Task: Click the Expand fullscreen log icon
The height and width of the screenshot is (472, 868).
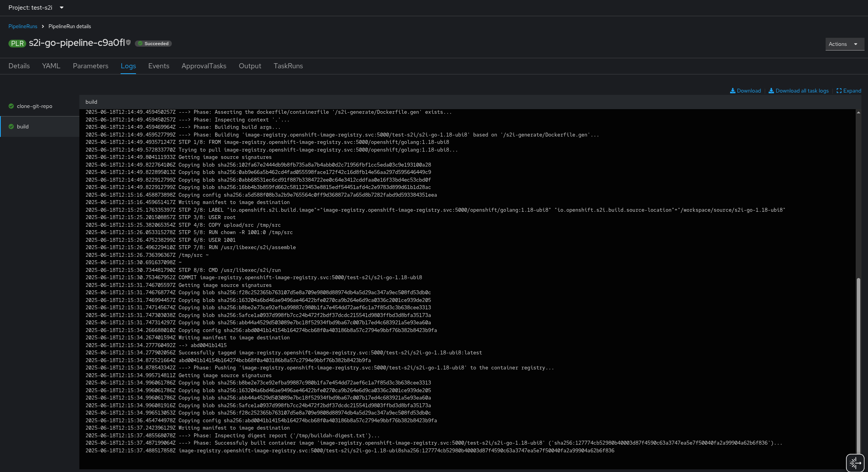Action: click(x=839, y=91)
